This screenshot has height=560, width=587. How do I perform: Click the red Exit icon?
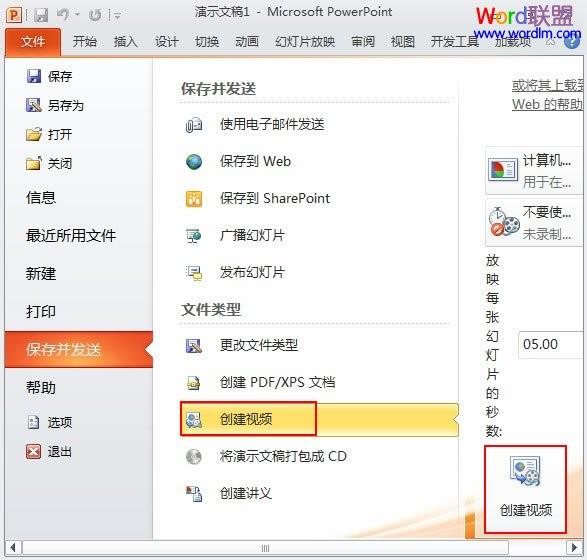click(33, 451)
